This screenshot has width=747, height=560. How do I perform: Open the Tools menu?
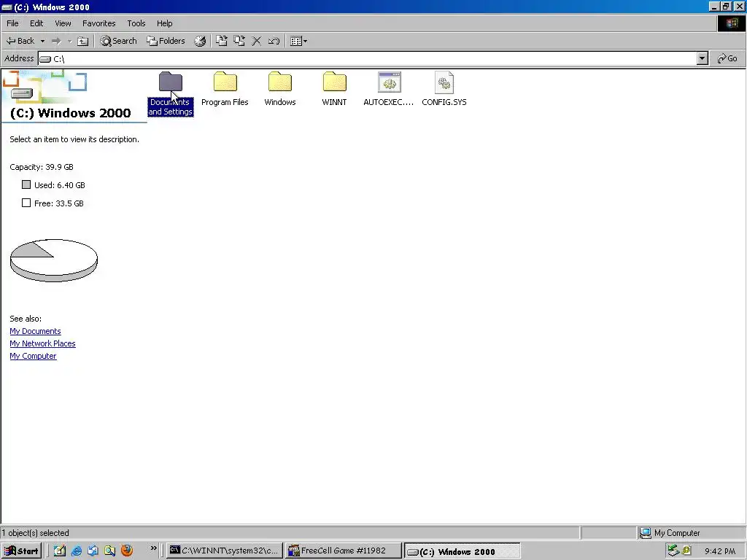point(136,23)
